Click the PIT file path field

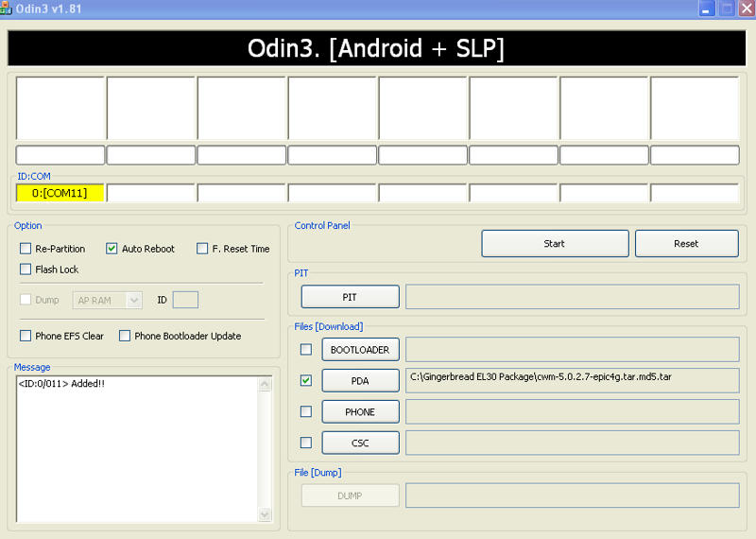[x=573, y=297]
